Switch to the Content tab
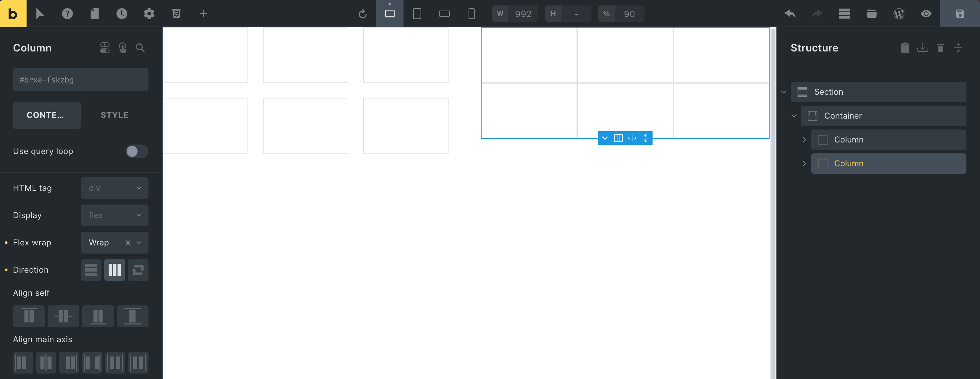Image resolution: width=980 pixels, height=379 pixels. click(x=47, y=115)
